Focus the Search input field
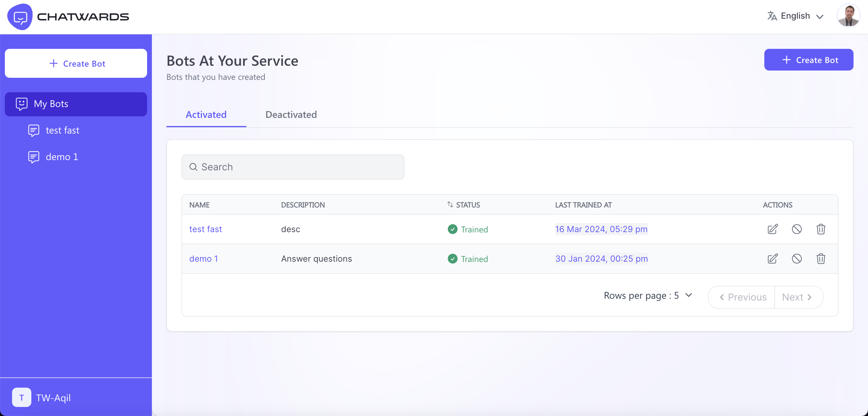 [x=292, y=167]
